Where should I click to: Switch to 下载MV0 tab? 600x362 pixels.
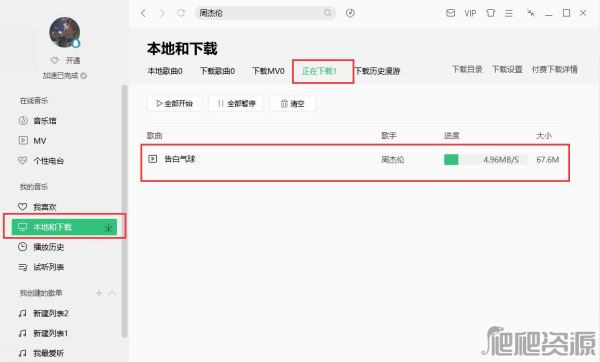pos(268,71)
